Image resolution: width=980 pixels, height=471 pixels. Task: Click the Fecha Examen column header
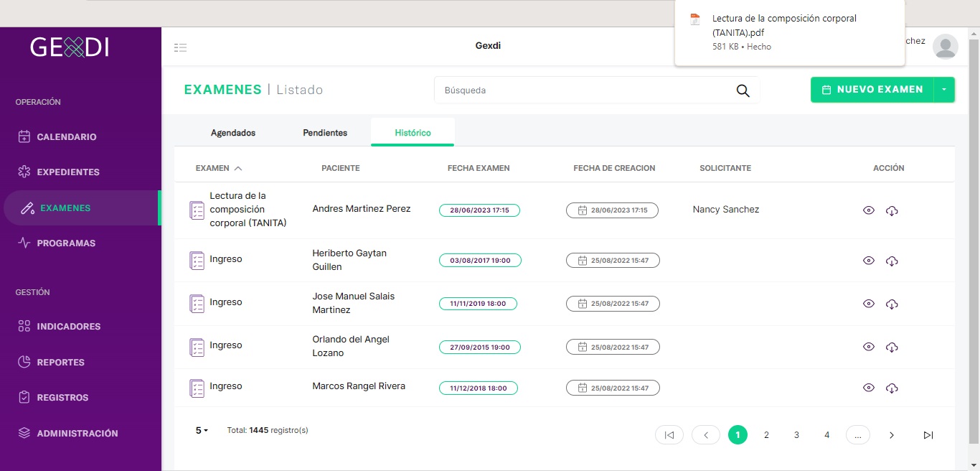(479, 168)
